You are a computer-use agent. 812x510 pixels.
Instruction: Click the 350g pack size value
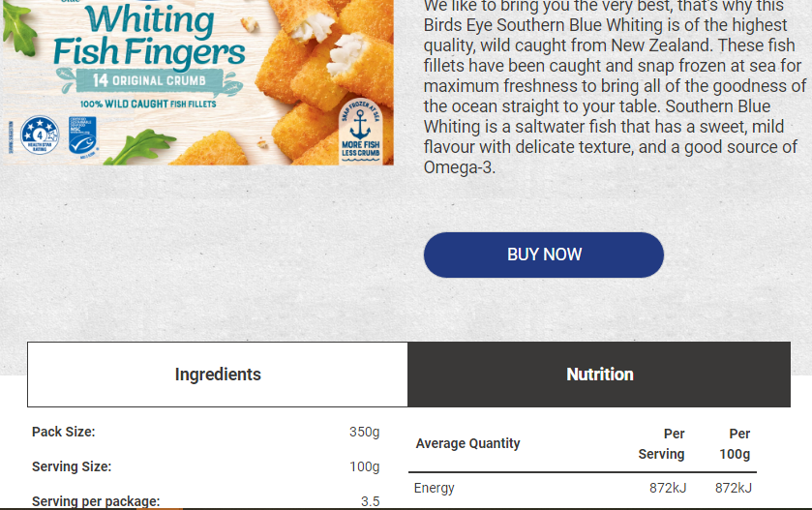[x=364, y=432]
